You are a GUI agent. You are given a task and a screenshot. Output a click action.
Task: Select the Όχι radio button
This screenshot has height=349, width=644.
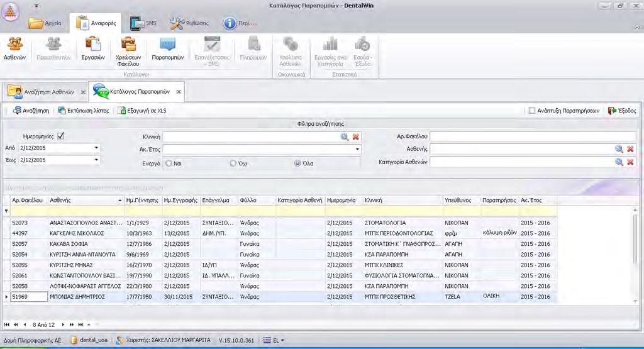click(233, 163)
